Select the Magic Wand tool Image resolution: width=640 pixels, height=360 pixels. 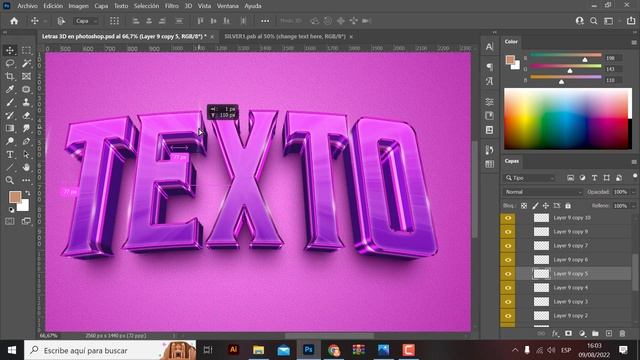coord(26,63)
